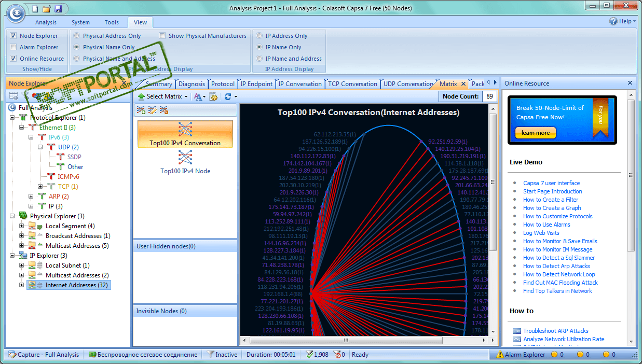Screen dimensions: 642x364
Task: Click the accepted packets checkmark icon 1,908
Action: (x=309, y=355)
